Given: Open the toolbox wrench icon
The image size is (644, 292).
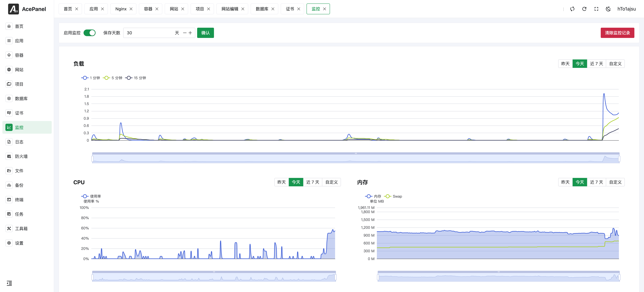Looking at the screenshot, I should click(9, 228).
